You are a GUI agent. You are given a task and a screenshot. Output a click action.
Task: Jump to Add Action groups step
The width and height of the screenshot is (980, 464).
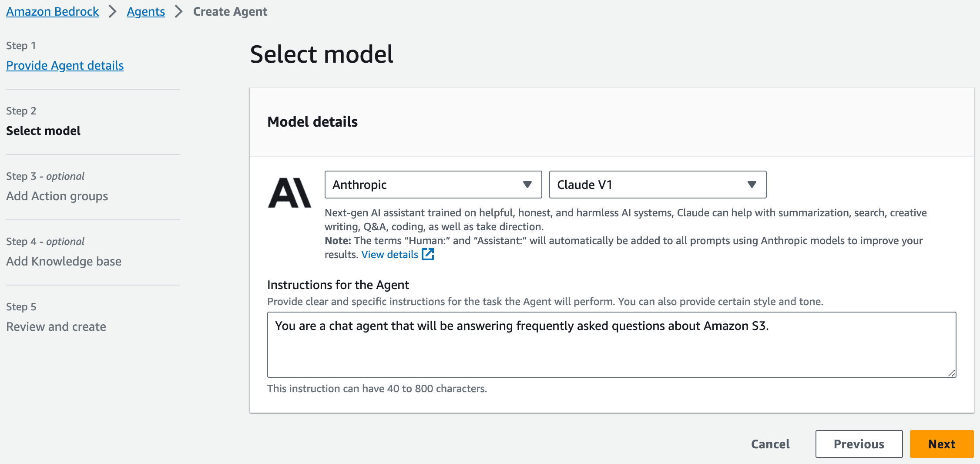pyautogui.click(x=57, y=196)
